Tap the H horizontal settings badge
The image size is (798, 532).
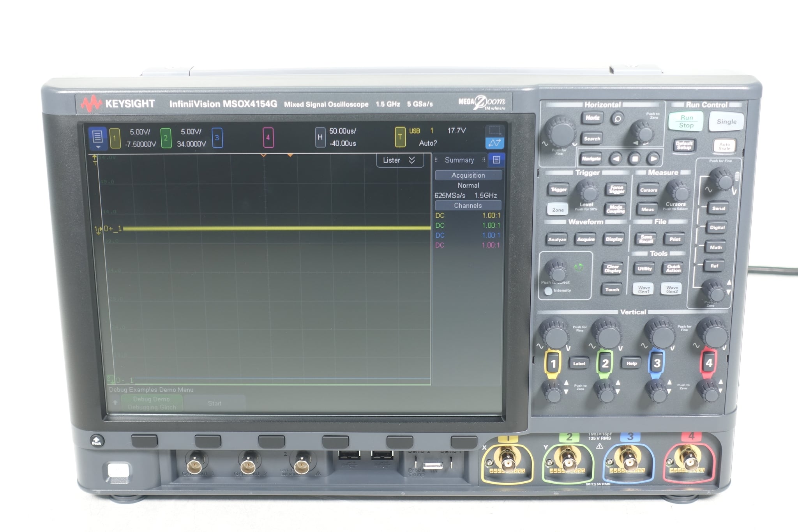[x=320, y=137]
